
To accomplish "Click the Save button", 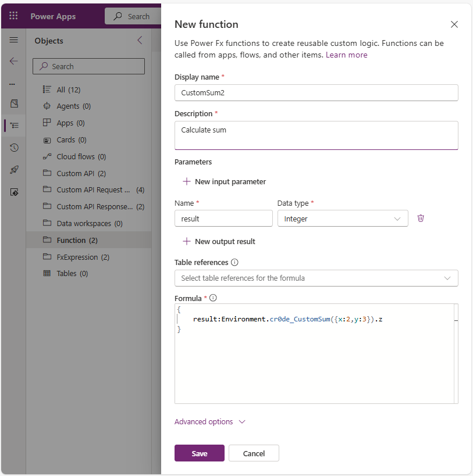I will pyautogui.click(x=199, y=453).
